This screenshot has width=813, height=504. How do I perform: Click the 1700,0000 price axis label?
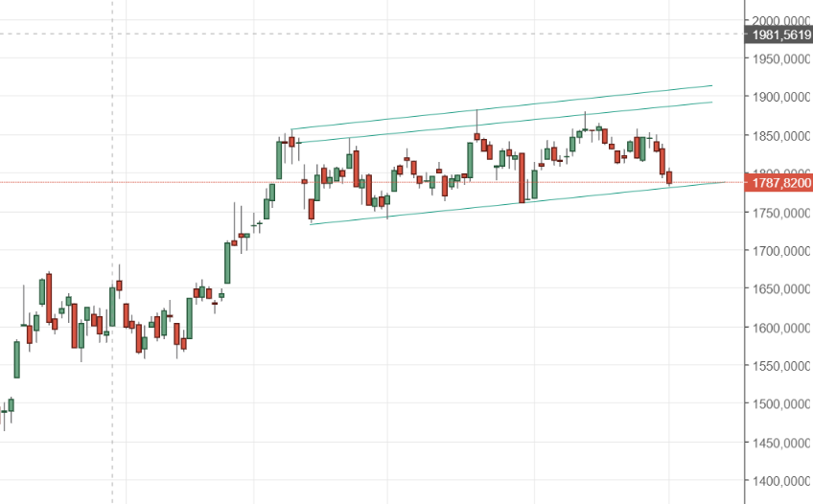tap(781, 251)
